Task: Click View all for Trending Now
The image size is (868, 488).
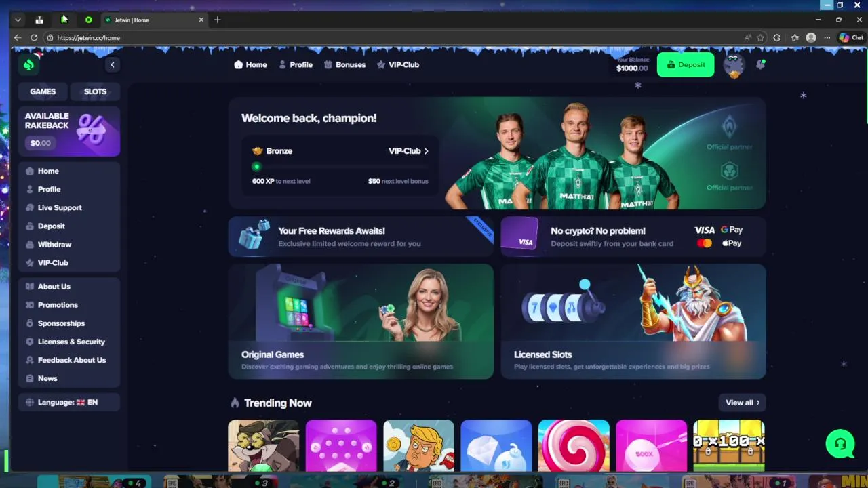Action: coord(743,403)
